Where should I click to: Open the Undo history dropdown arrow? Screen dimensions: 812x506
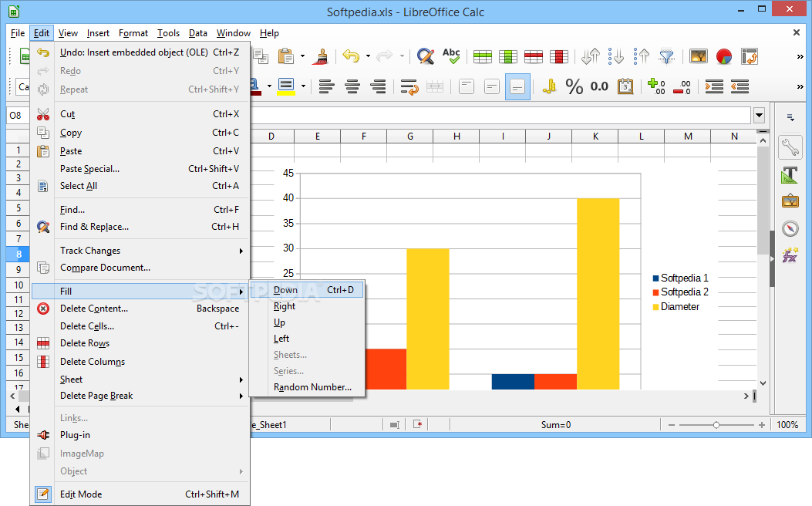coord(368,56)
